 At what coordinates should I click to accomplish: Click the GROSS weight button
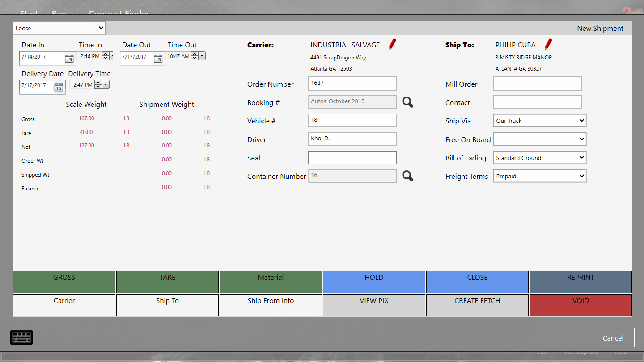64,282
